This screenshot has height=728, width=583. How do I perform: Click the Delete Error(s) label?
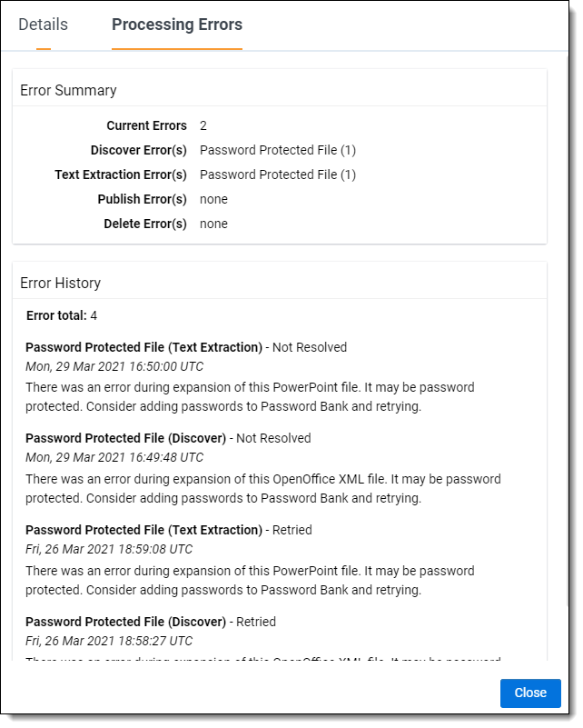click(x=145, y=224)
